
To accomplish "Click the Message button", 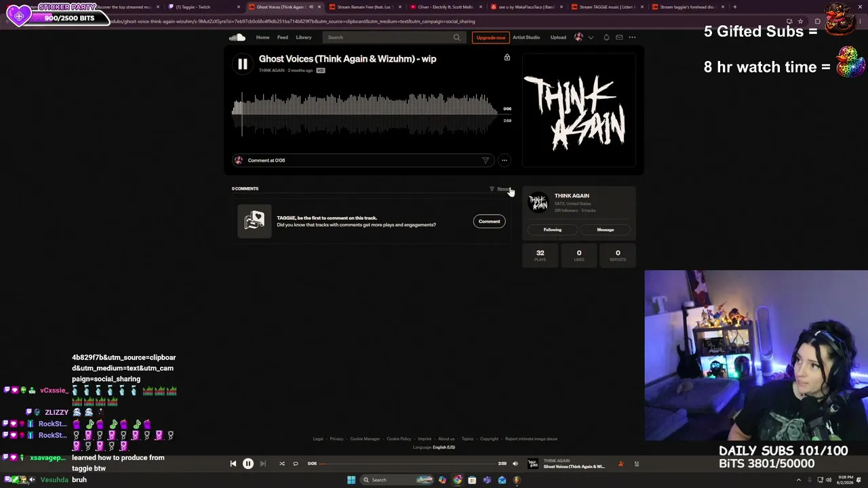I will [x=606, y=230].
